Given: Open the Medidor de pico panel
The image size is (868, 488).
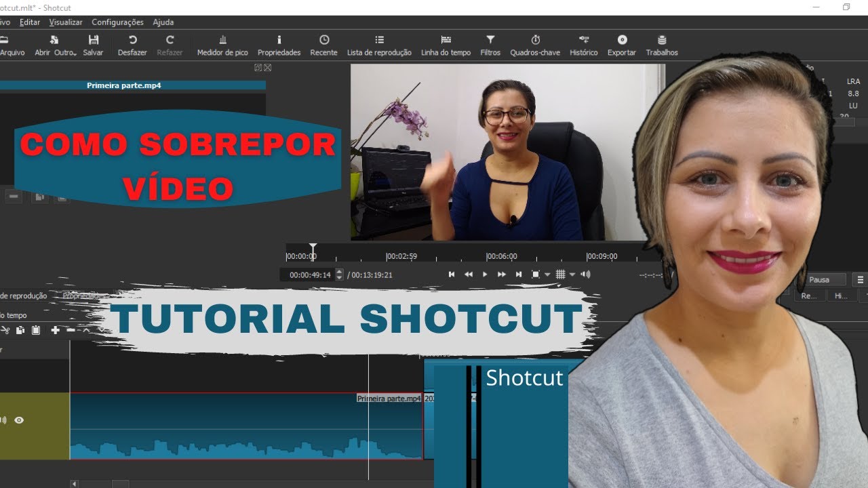Looking at the screenshot, I should (x=222, y=45).
